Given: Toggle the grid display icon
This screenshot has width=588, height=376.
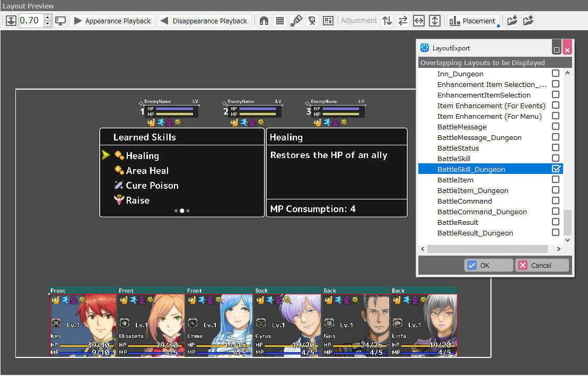Looking at the screenshot, I should (279, 20).
